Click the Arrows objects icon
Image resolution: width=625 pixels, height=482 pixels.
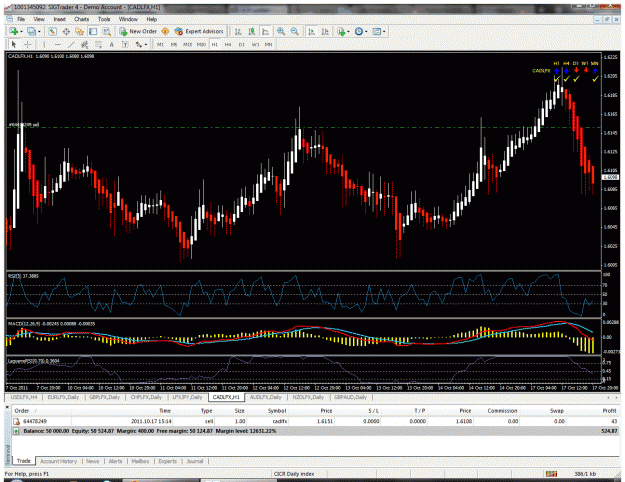pos(138,45)
